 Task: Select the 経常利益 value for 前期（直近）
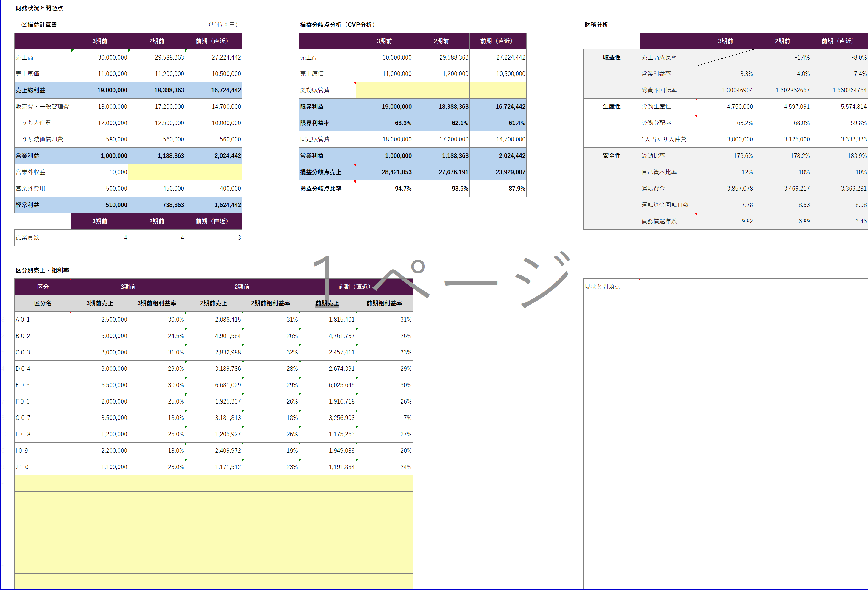click(213, 205)
